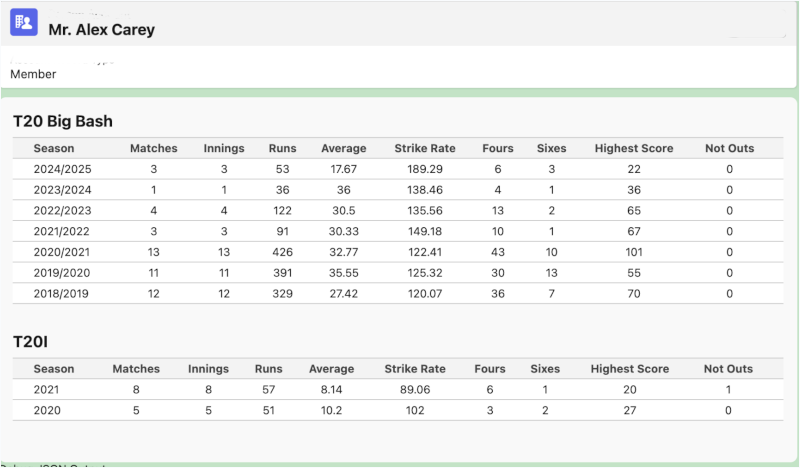Viewport: 800px width, 468px height.
Task: Click the person account icon beside Alex Carey
Action: pyautogui.click(x=24, y=23)
